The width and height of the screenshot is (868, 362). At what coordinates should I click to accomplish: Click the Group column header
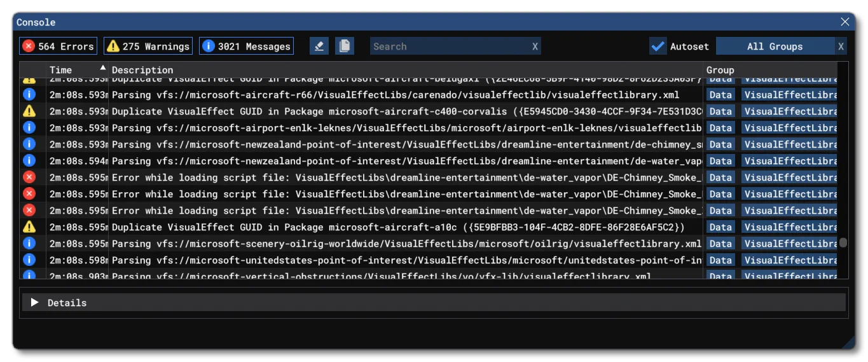pos(720,70)
